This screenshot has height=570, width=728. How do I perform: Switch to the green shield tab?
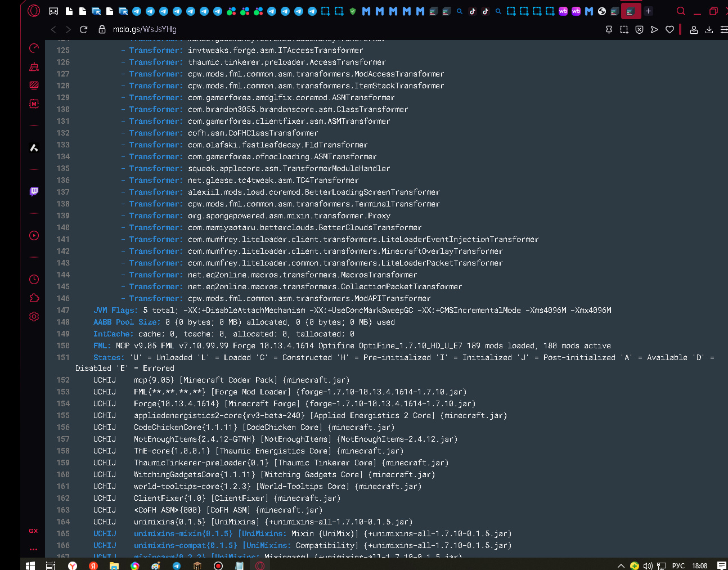pos(353,11)
